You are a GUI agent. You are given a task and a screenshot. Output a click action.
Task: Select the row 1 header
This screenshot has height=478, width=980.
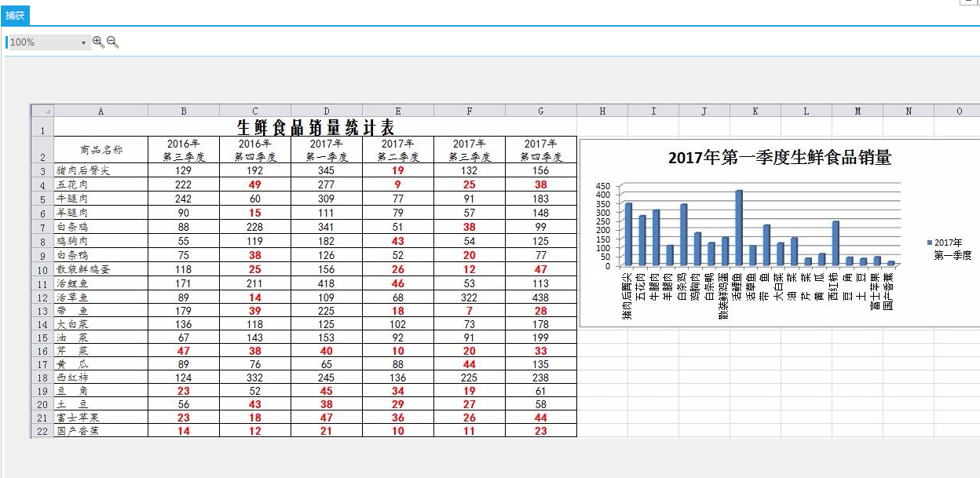click(x=42, y=127)
